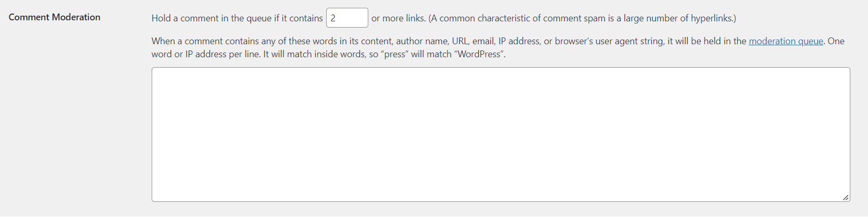Focus the large moderation words textarea
The width and height of the screenshot is (868, 217).
click(500, 134)
